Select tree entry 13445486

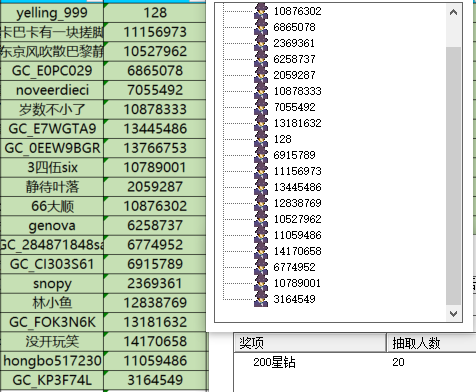click(297, 187)
